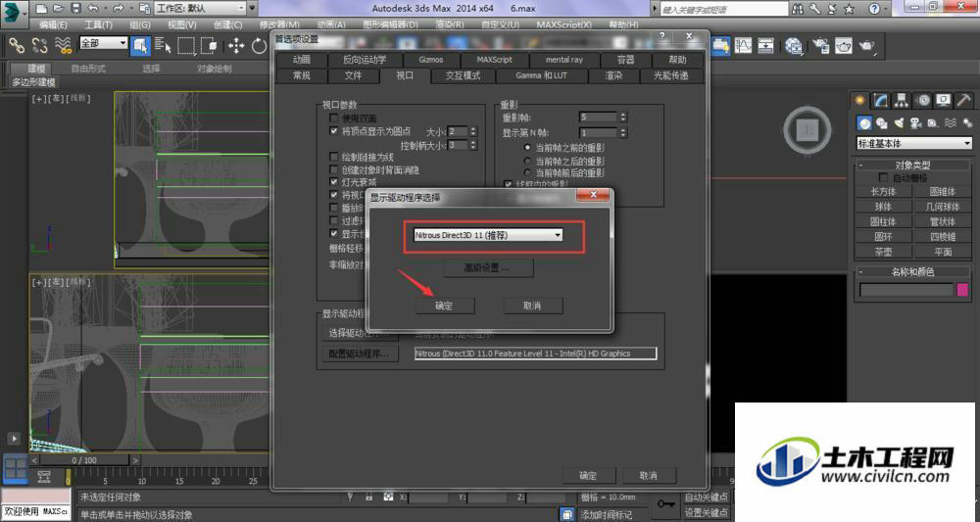
Task: Open the quick access toolbar customize arrow
Action: coord(253,8)
